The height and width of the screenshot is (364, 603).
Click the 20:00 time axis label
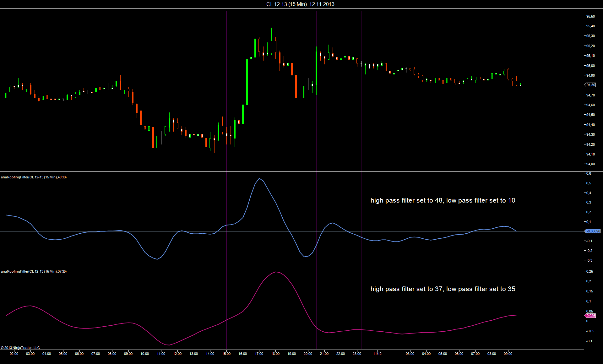(x=308, y=354)
